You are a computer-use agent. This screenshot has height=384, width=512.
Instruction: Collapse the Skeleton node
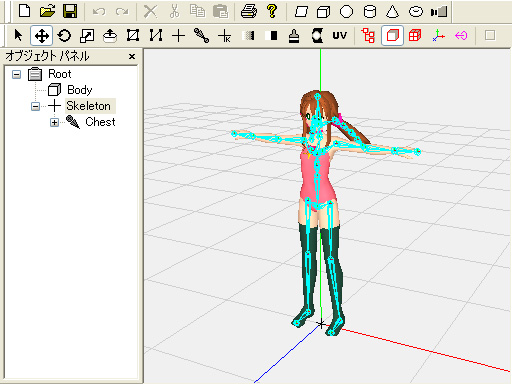click(x=35, y=106)
